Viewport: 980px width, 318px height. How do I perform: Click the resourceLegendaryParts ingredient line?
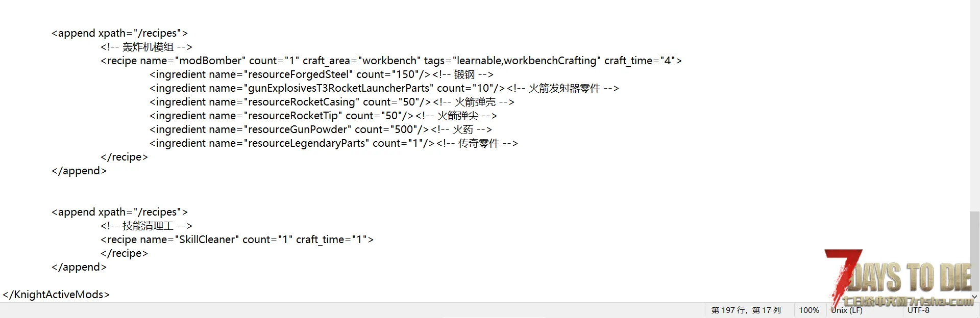coord(334,143)
